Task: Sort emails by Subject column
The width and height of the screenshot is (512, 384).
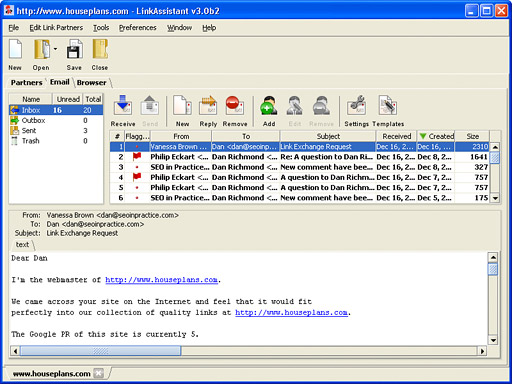Action: tap(328, 136)
